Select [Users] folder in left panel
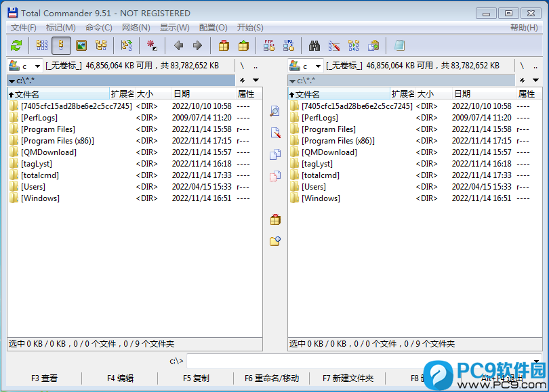 (x=33, y=187)
